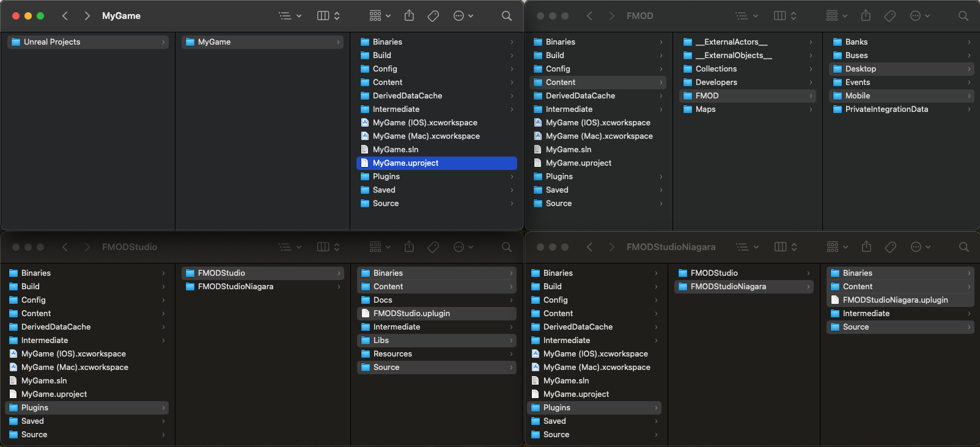The width and height of the screenshot is (980, 447).
Task: Select the Content folder in FMOD window
Action: point(598,83)
